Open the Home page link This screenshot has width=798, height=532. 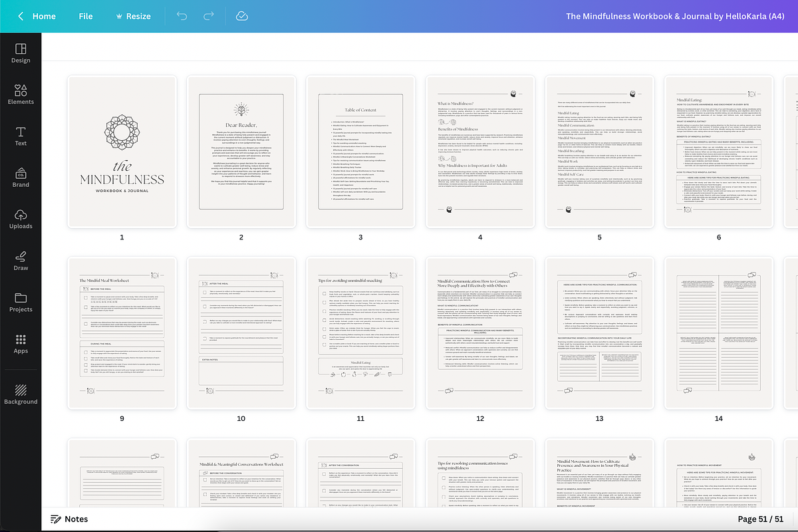44,16
